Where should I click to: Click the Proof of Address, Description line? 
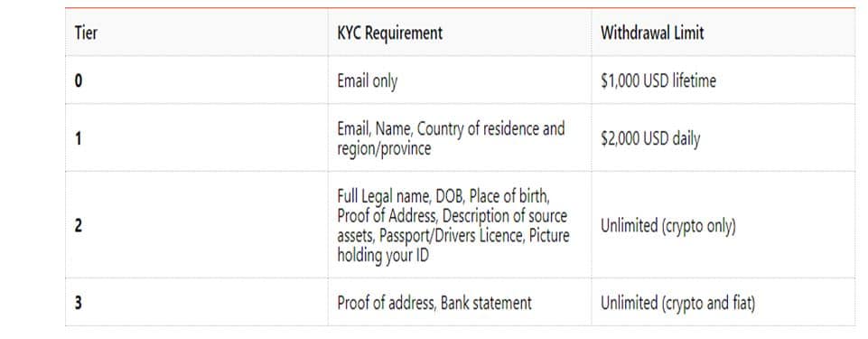click(452, 215)
